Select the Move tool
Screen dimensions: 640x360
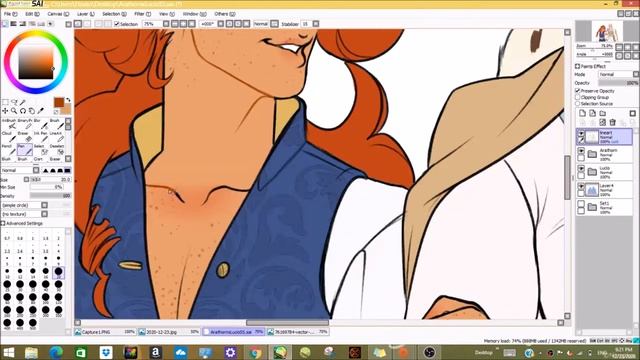(5, 111)
